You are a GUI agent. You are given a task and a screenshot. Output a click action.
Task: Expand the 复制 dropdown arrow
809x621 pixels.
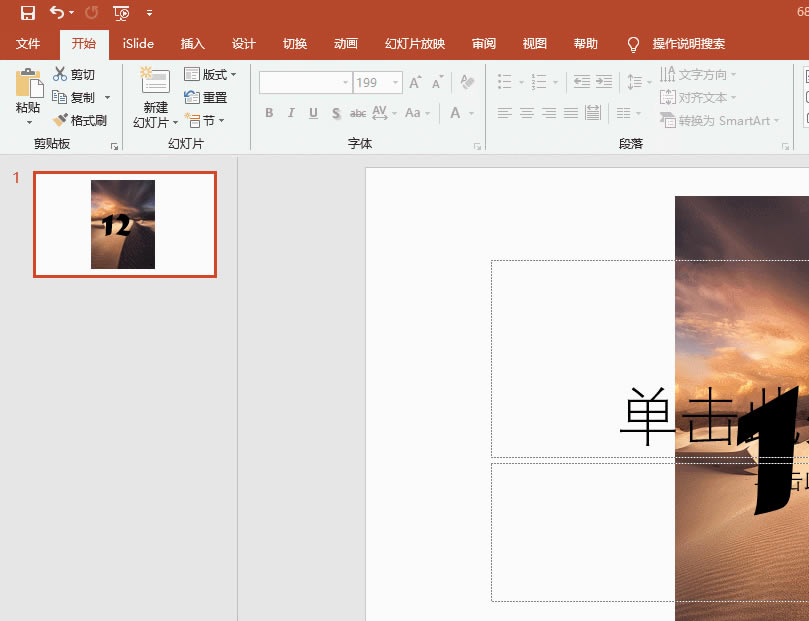[107, 97]
